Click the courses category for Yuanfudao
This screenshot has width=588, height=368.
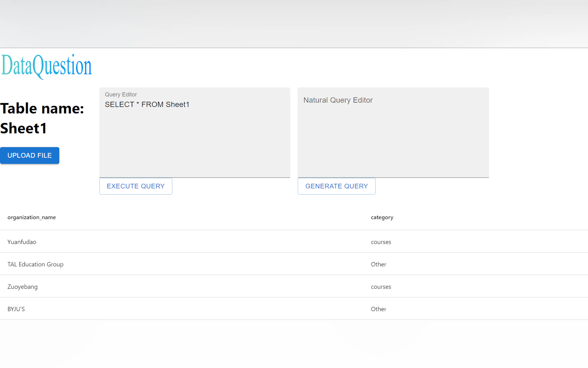pyautogui.click(x=381, y=242)
